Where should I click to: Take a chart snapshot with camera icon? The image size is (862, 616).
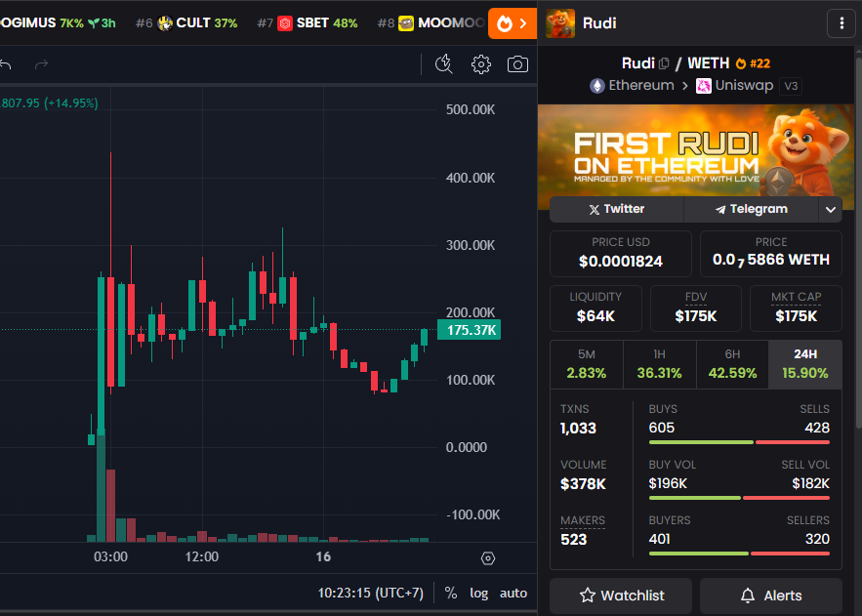pos(517,64)
